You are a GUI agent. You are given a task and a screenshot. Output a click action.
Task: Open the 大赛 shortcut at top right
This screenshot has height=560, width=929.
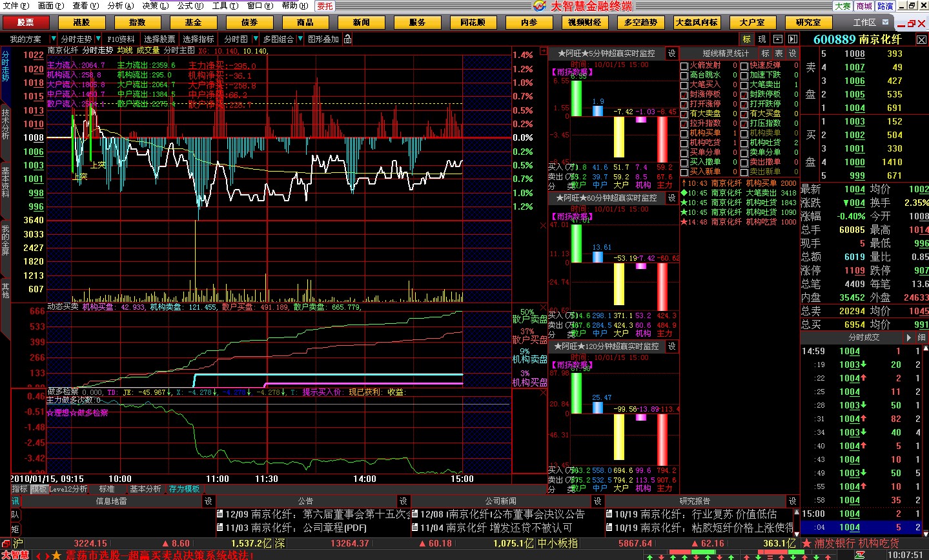(842, 6)
